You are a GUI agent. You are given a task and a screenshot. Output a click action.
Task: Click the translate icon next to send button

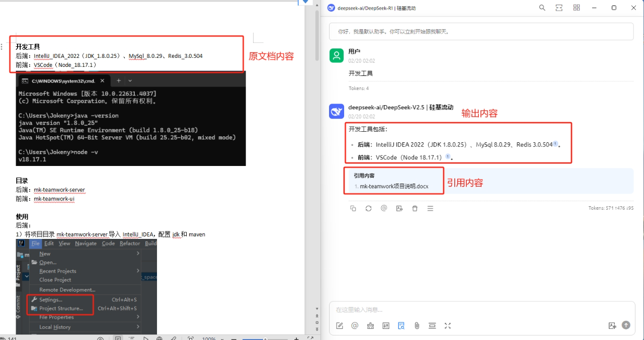612,325
